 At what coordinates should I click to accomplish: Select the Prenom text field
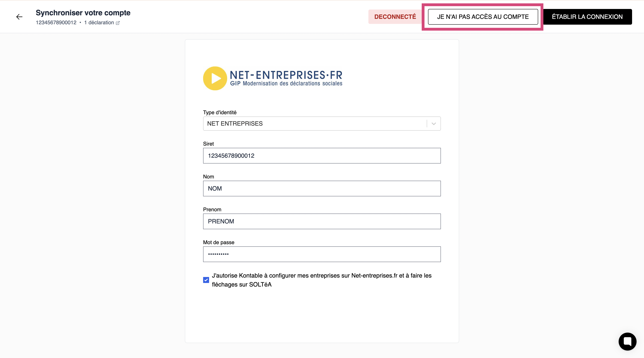(322, 221)
